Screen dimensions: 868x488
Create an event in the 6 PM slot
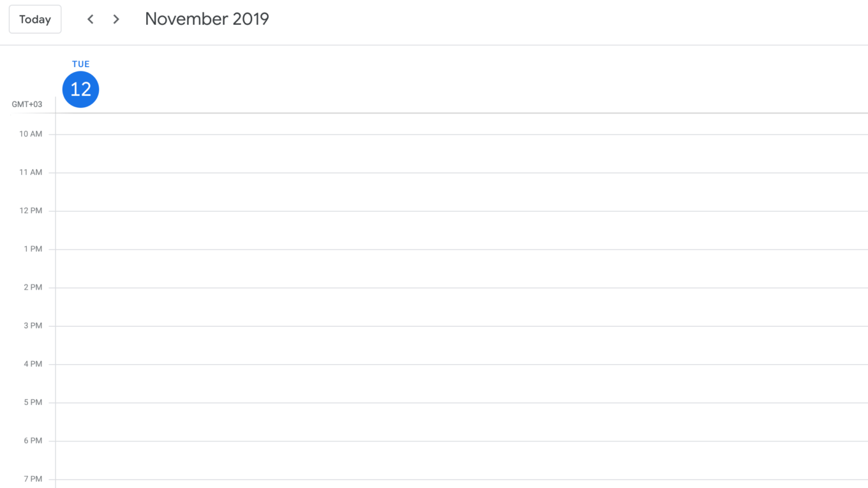coord(461,460)
